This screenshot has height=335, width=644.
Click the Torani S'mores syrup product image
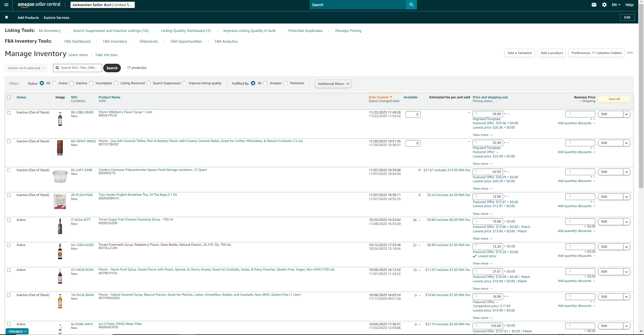tap(60, 226)
